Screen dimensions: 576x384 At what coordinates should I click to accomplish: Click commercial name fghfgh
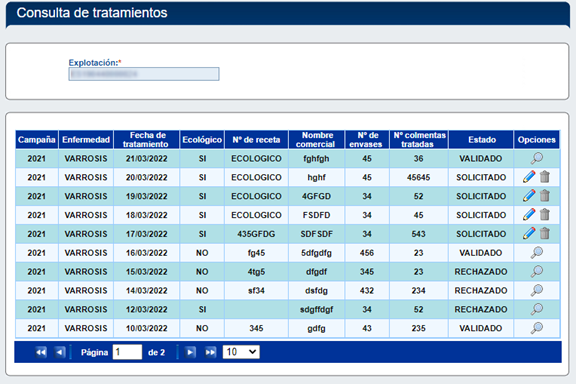coord(316,159)
